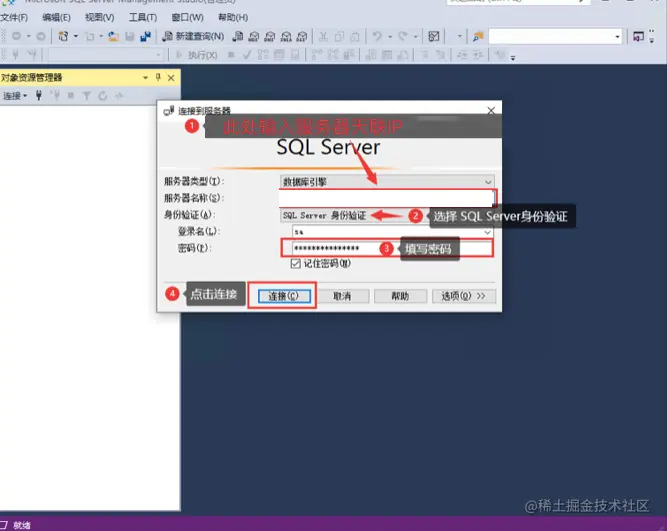Expand the Redo history dropdown arrow
This screenshot has height=531, width=667.
416,37
